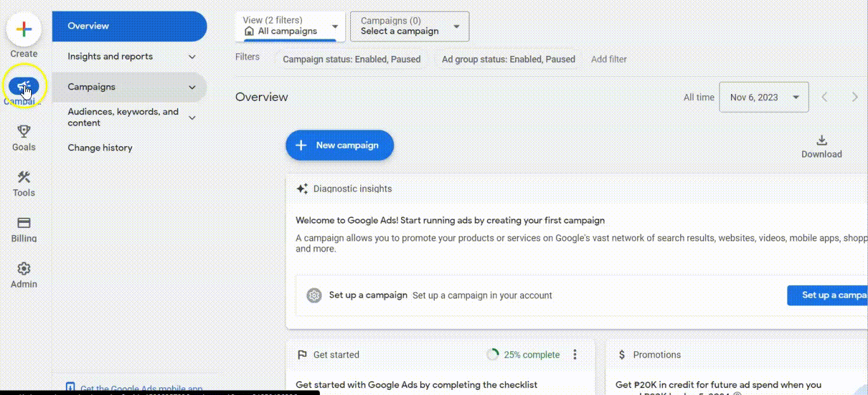Click the Promotions dollar icon
Viewport: 868px width, 395px height.
622,355
